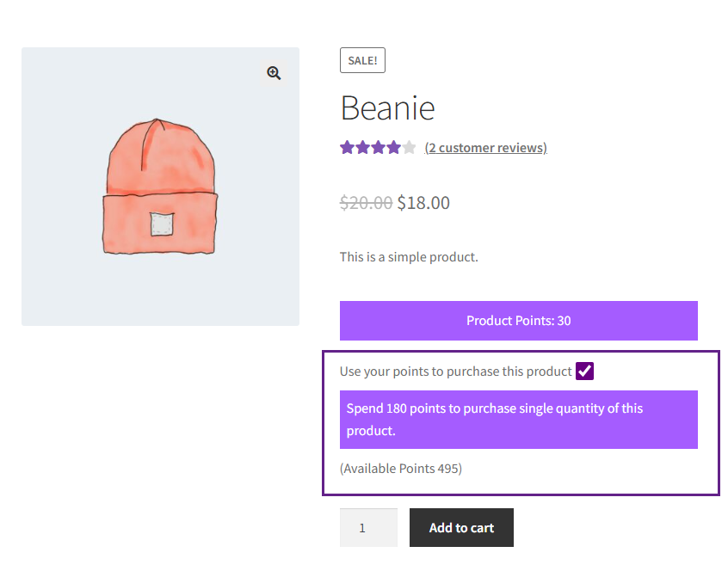
Task: Click the fifth grey rating star
Action: point(409,148)
